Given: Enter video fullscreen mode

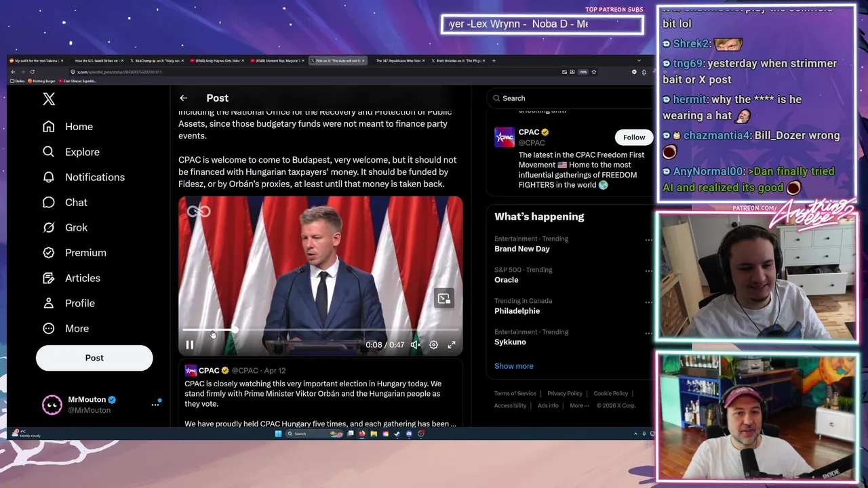Looking at the screenshot, I should (452, 345).
